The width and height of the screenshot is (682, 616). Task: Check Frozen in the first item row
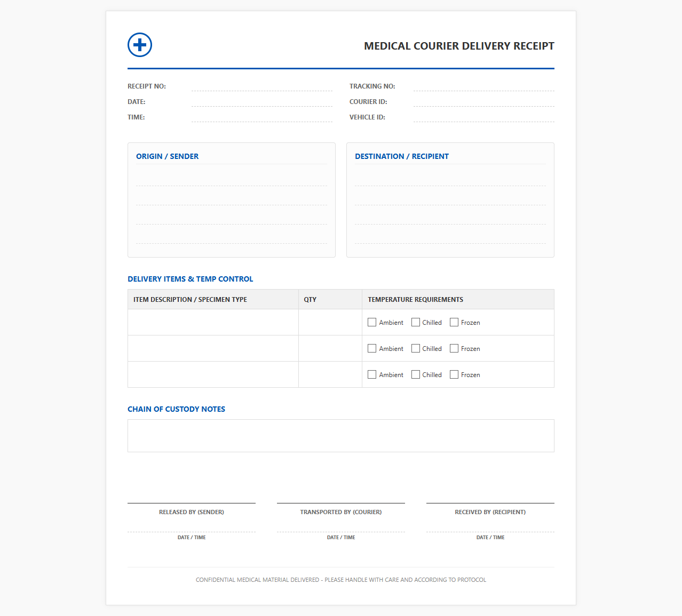454,322
